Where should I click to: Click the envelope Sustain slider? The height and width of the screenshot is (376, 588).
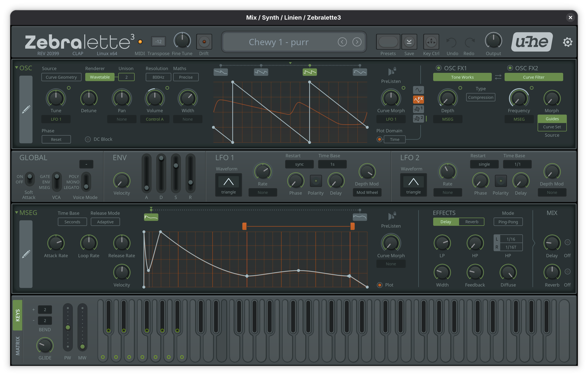click(176, 166)
